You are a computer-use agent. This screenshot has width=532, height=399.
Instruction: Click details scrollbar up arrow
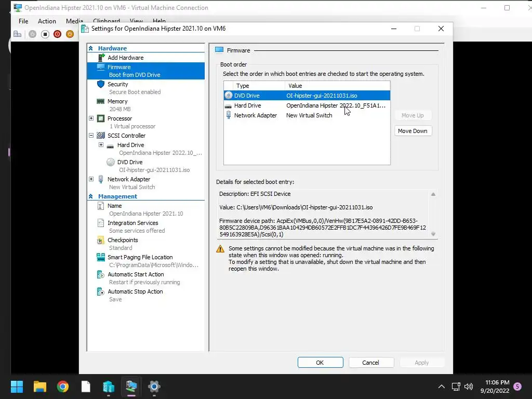[x=433, y=194]
